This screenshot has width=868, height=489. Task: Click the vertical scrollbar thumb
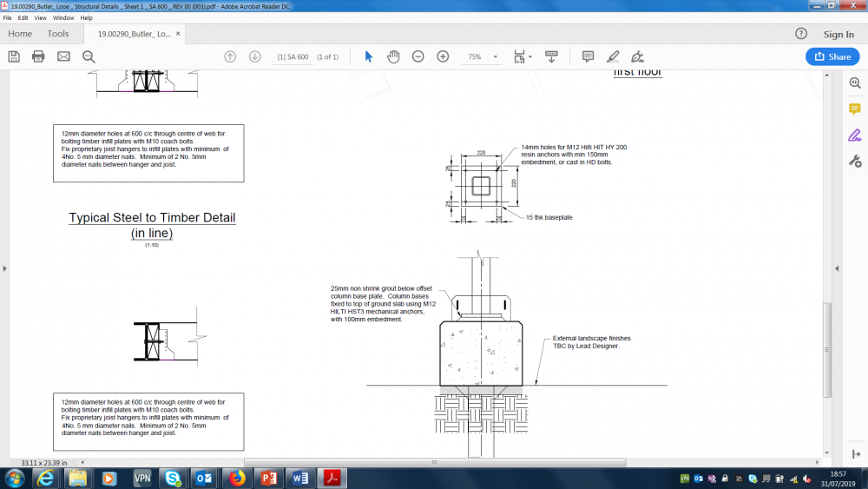pos(827,350)
